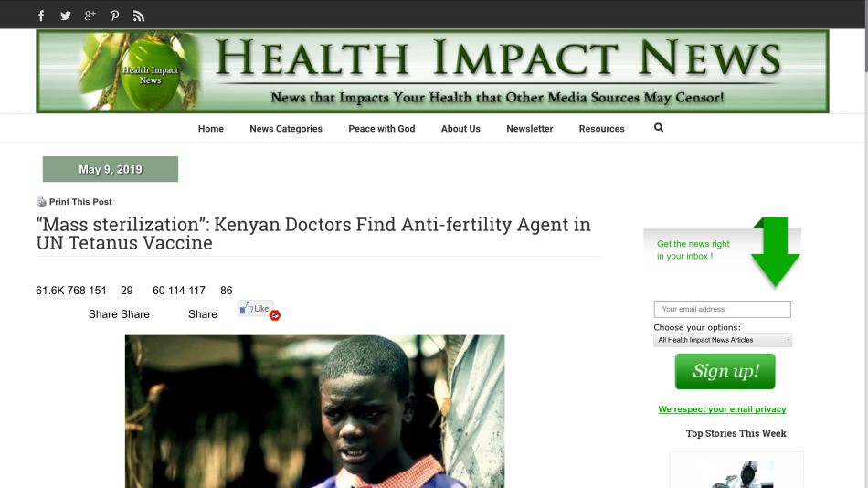Open the Twitter profile icon
This screenshot has height=488, width=868.
[65, 16]
